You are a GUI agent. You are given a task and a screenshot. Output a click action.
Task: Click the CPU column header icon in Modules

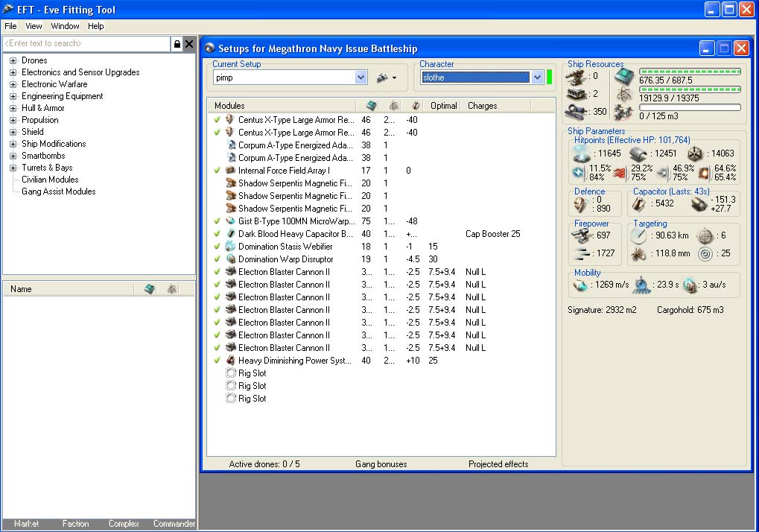click(x=371, y=106)
